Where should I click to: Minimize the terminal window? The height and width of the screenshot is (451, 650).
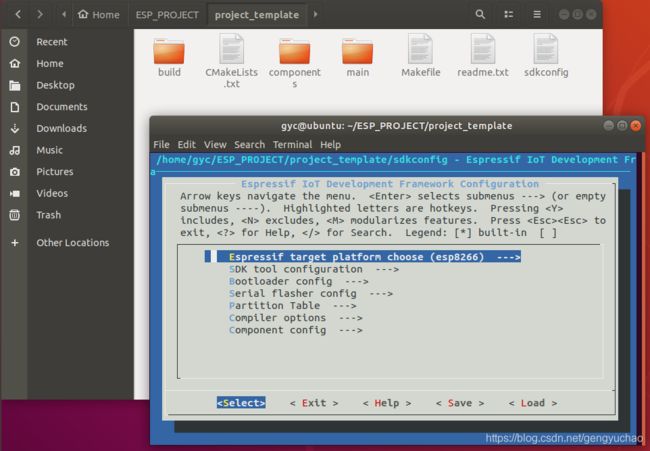pyautogui.click(x=609, y=126)
